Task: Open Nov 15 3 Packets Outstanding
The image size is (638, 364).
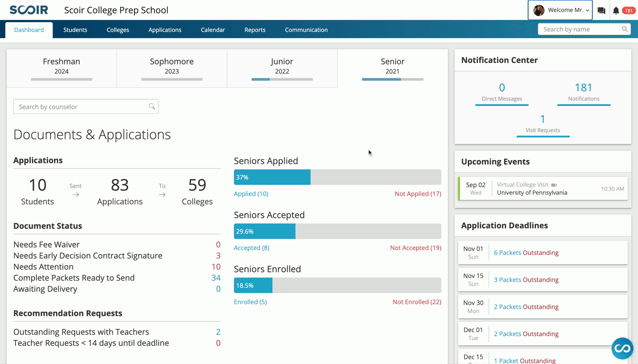Action: coord(543,279)
